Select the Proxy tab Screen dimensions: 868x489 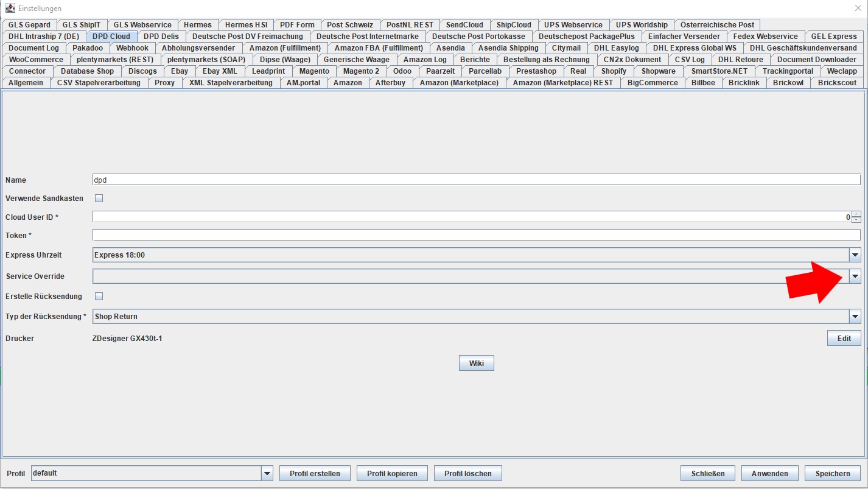[x=164, y=83]
